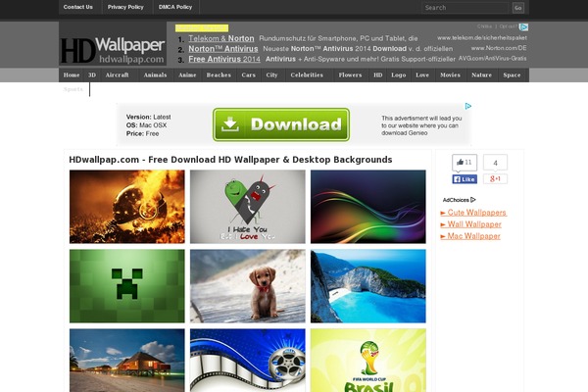The image size is (588, 392).
Task: Open the Flowers category
Action: (350, 75)
